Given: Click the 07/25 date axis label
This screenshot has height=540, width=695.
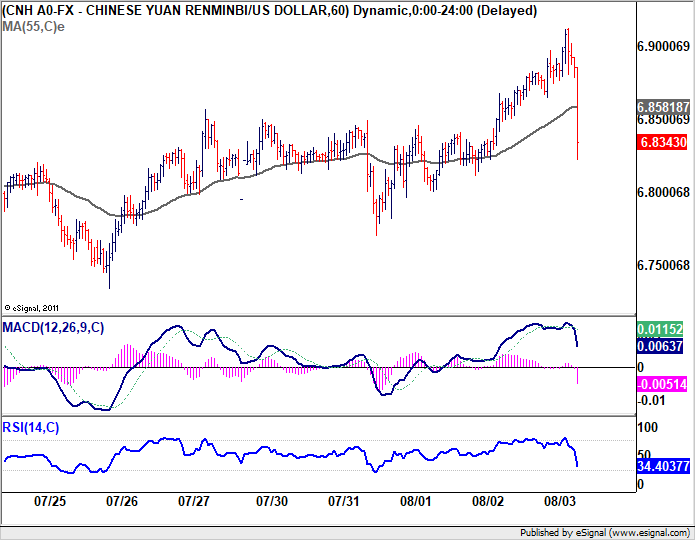Looking at the screenshot, I should [50, 501].
